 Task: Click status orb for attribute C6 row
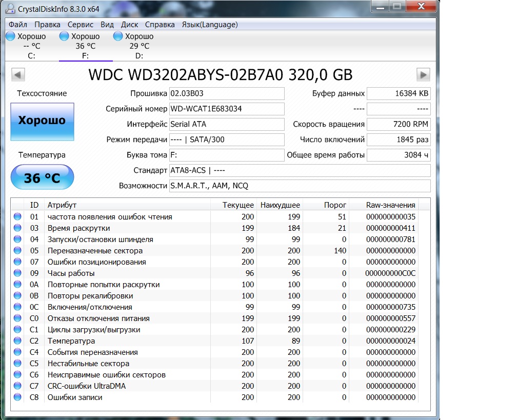tap(17, 374)
